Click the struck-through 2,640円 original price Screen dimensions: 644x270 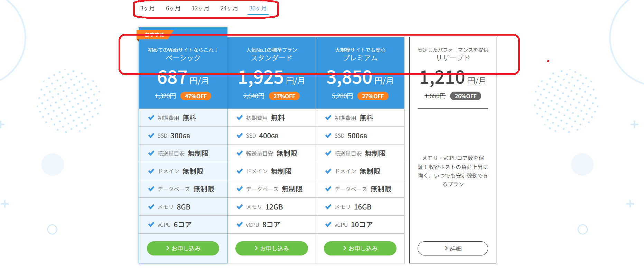pyautogui.click(x=254, y=96)
